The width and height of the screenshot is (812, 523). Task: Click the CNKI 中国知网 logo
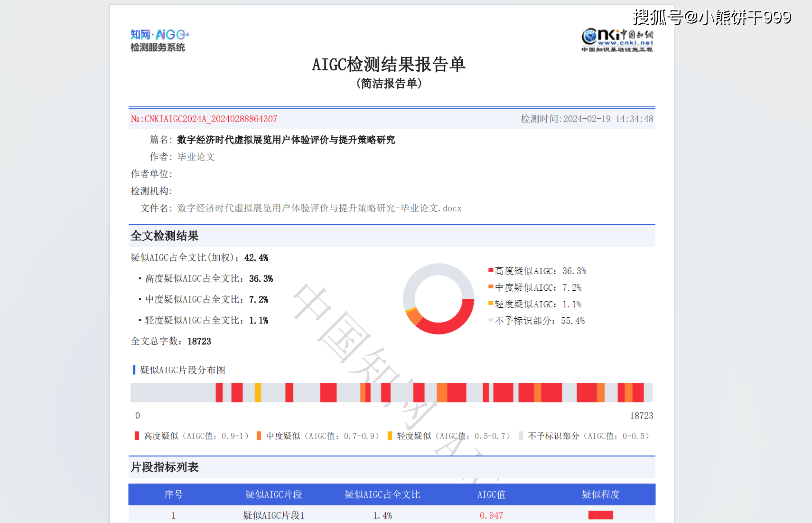coord(616,40)
